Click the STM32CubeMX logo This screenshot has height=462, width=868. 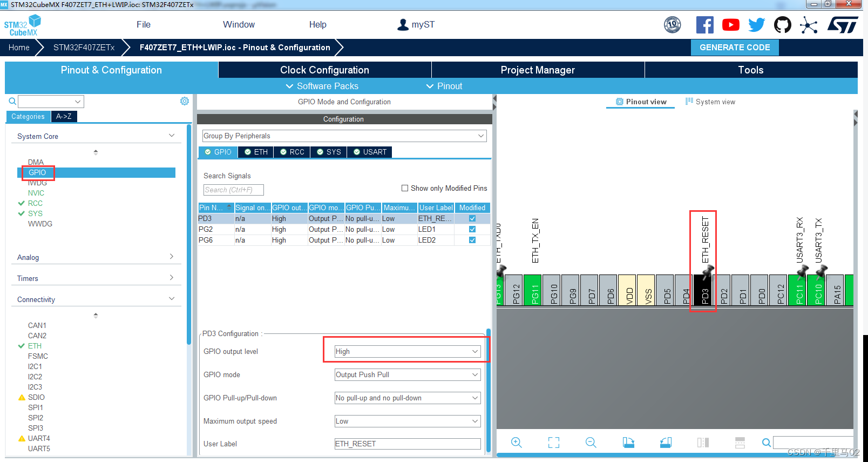23,25
